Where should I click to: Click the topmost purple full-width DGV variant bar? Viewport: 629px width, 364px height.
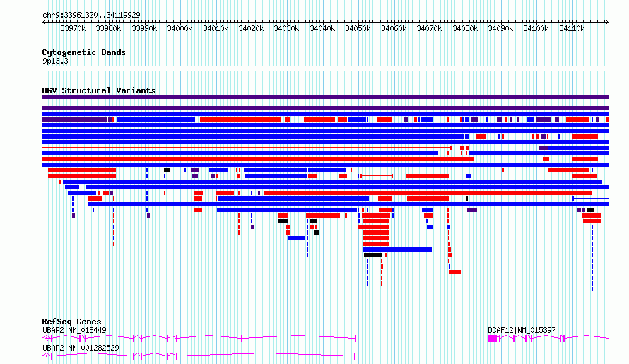(x=325, y=97)
